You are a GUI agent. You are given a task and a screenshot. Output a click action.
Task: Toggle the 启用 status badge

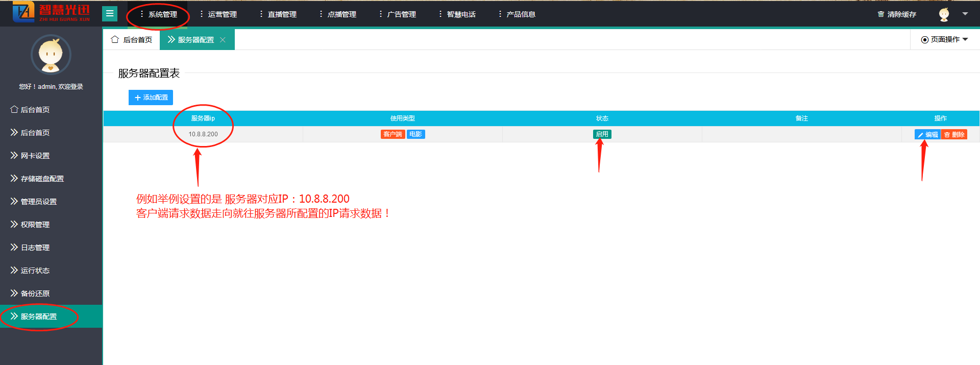pos(602,134)
